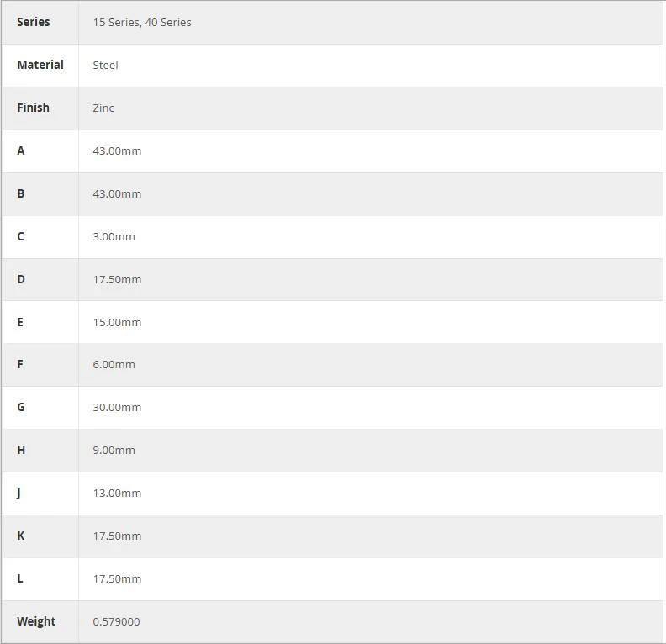Select the 0.579000 weight value

[116, 622]
